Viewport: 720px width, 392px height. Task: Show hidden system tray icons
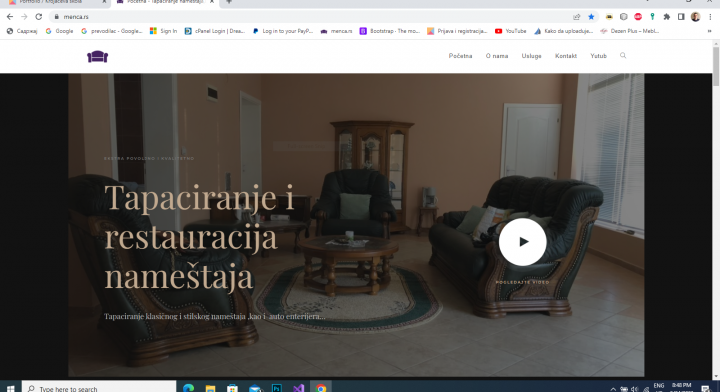point(613,388)
